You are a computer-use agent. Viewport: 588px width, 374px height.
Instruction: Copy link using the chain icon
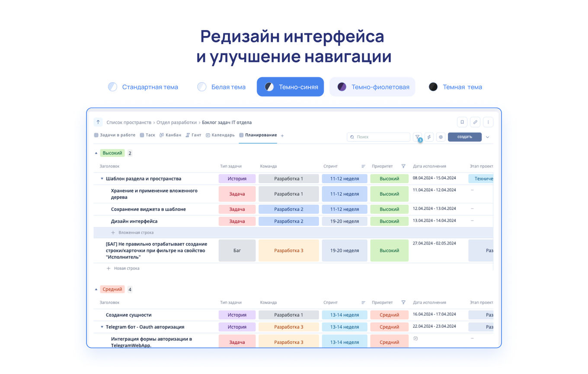[x=475, y=122]
